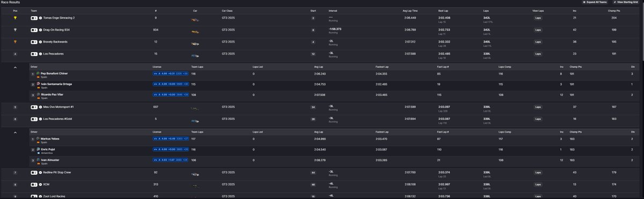Click Pep Bonafont Chiner license badge
Screen dimensions: 644x199
point(171,73)
